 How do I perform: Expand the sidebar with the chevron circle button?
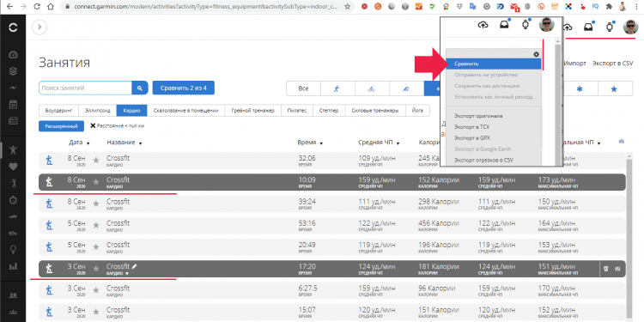tap(39, 27)
